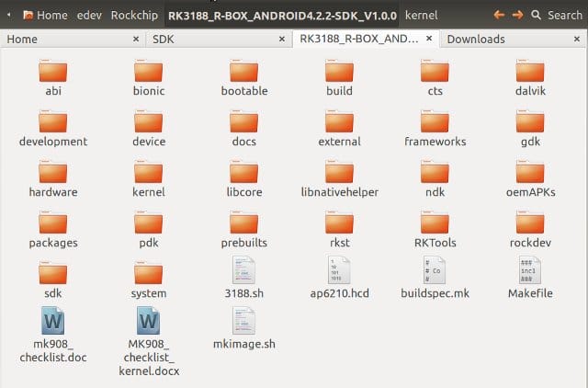Select the gdk folder icon
This screenshot has width=588, height=388.
point(530,121)
